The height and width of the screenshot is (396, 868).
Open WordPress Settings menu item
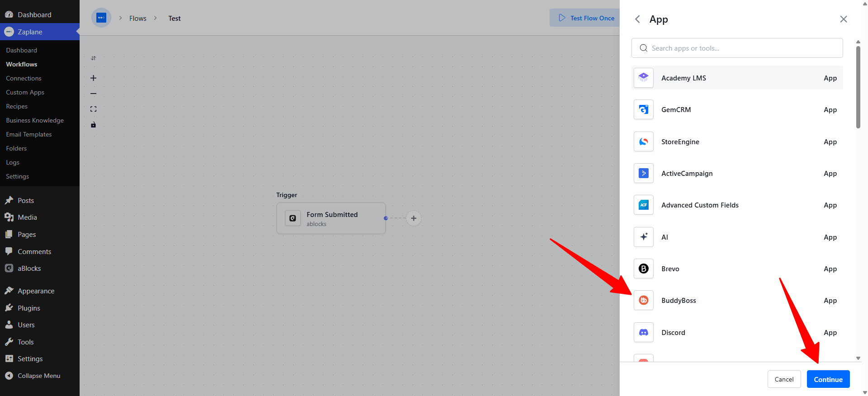[40, 358]
